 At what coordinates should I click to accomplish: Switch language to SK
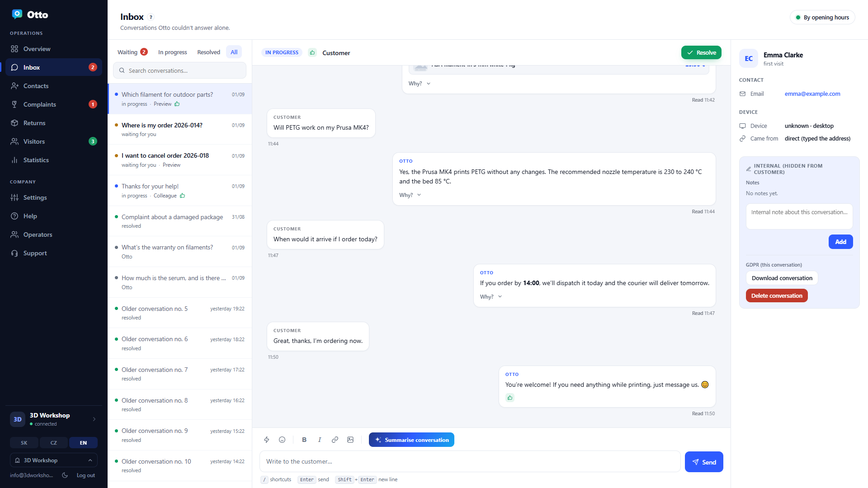24,443
